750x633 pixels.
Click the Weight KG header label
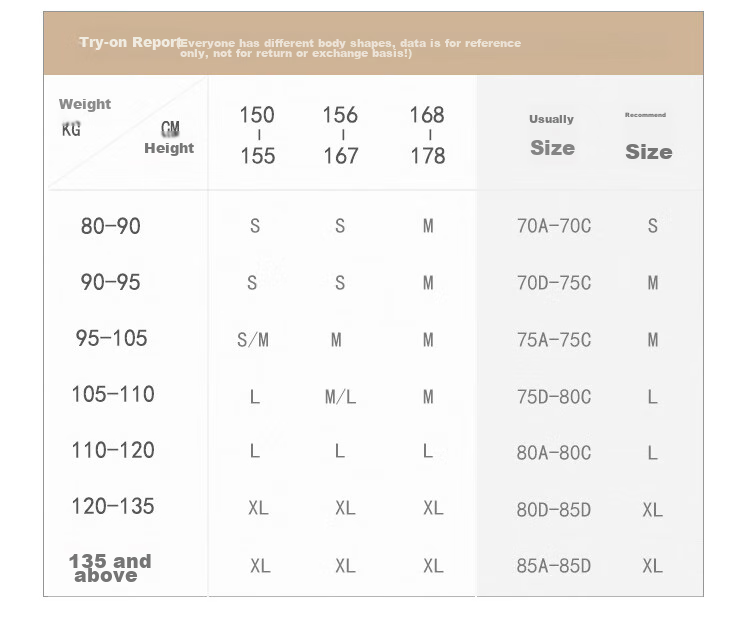(85, 117)
